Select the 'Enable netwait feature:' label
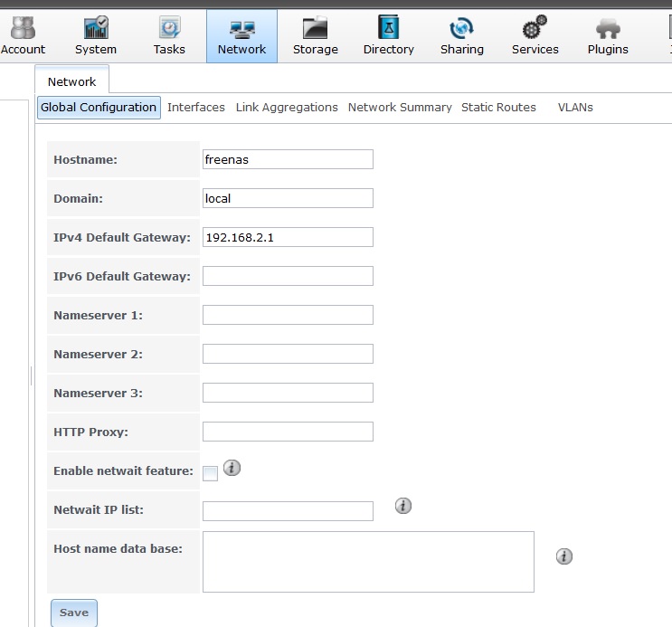This screenshot has height=627, width=672. coord(123,470)
